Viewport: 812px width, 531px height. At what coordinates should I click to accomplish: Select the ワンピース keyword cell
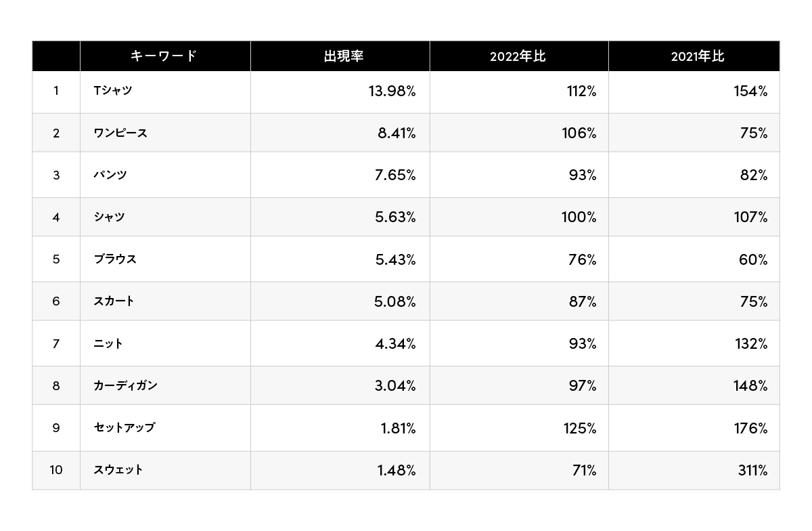(120, 133)
